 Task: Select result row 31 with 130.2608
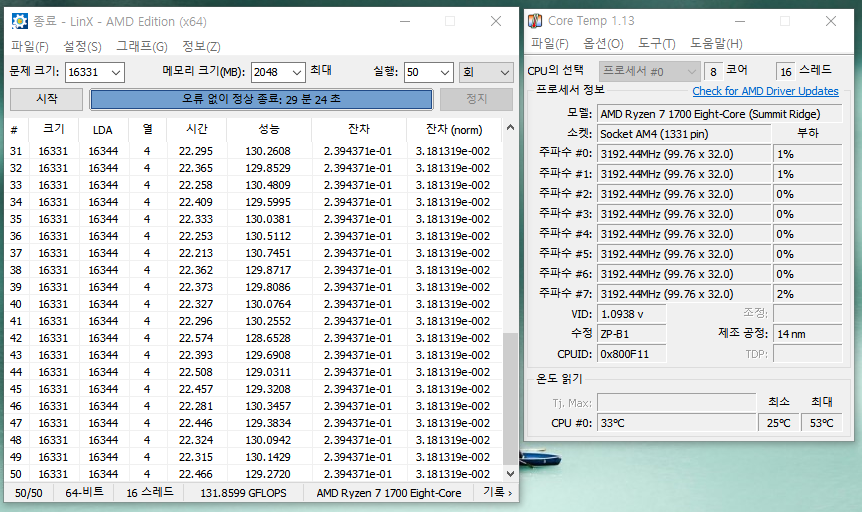coord(253,151)
